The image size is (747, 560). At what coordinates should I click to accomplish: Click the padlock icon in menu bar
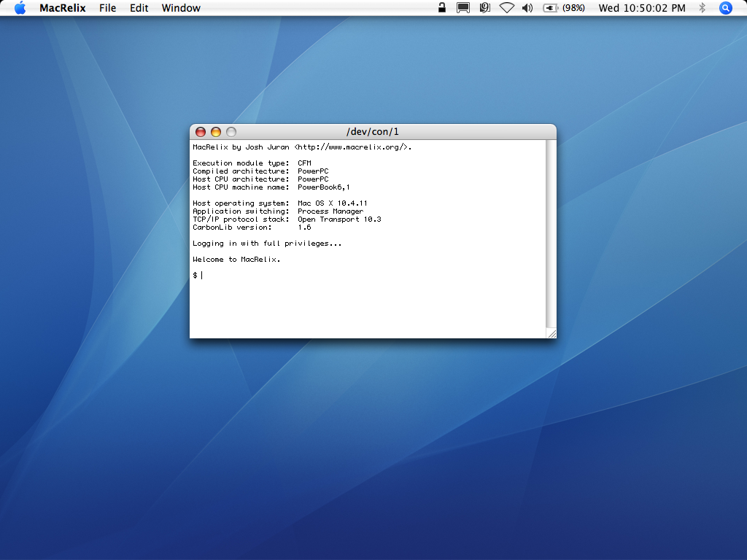442,7
